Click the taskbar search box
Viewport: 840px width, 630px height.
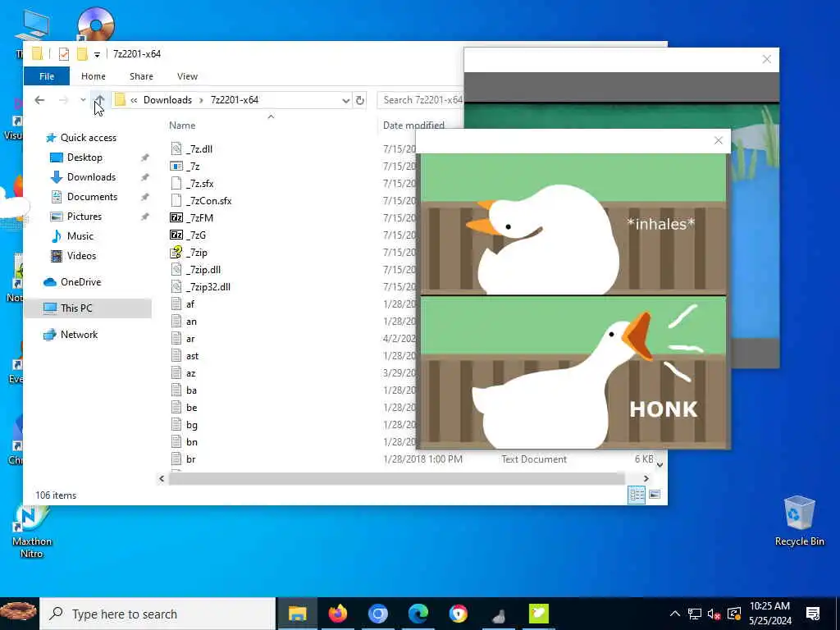tap(157, 614)
